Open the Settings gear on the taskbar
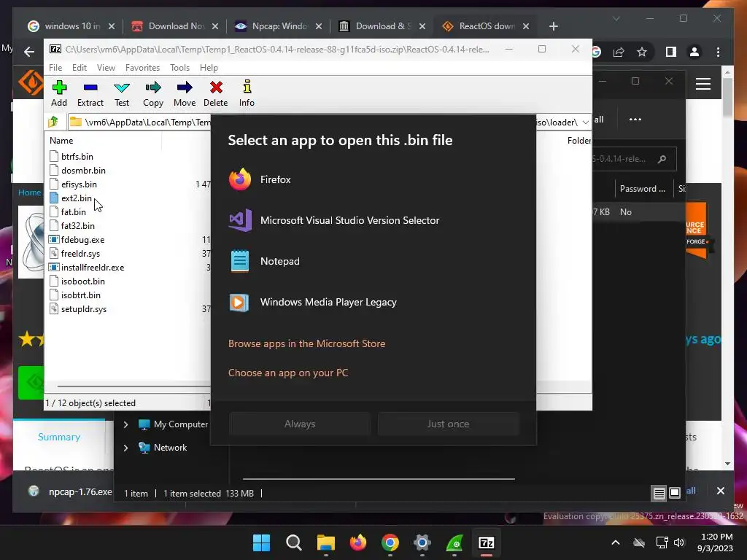Screen dimensions: 747x560 point(422,542)
